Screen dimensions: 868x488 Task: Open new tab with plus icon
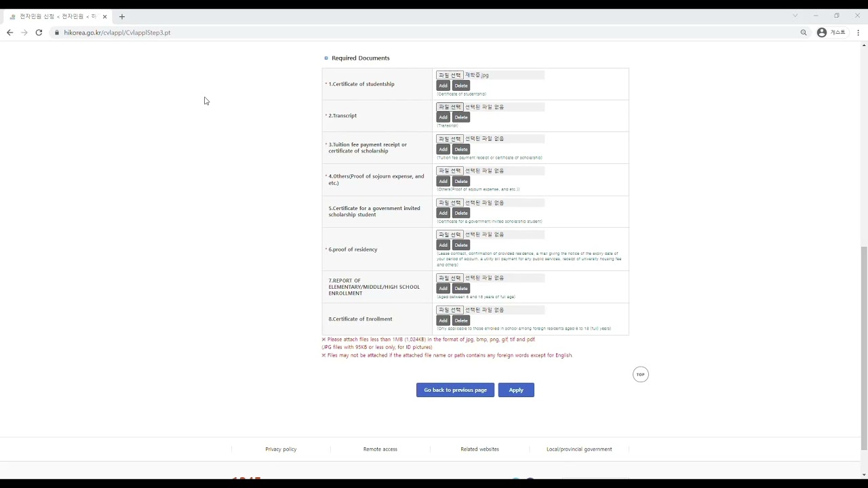click(x=122, y=16)
